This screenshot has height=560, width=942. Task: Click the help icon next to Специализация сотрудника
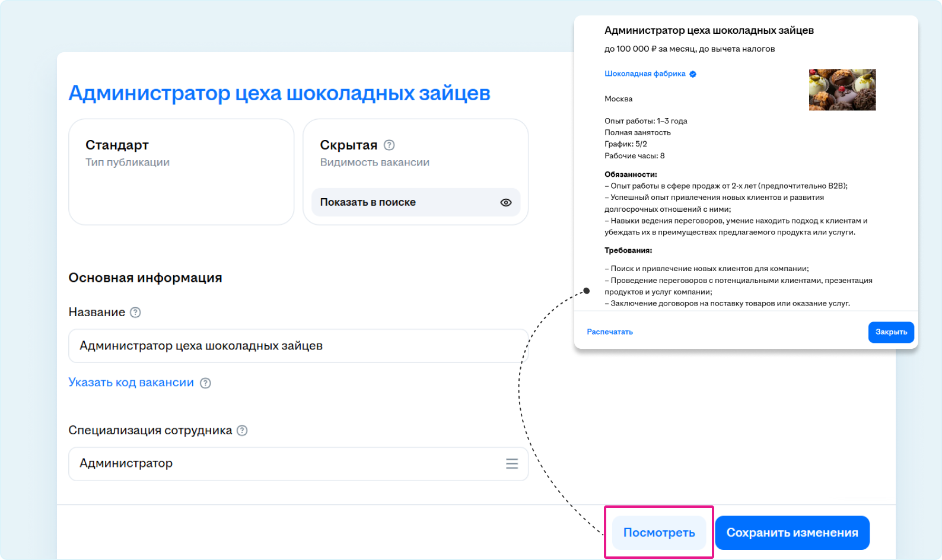[x=242, y=431]
